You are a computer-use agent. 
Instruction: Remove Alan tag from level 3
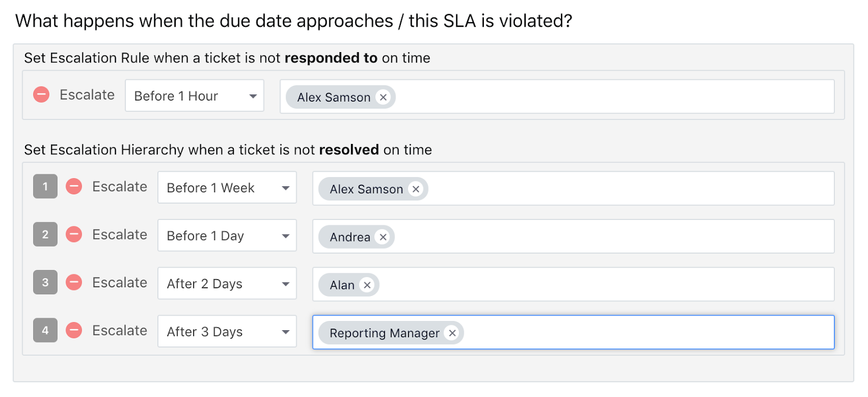(x=367, y=285)
